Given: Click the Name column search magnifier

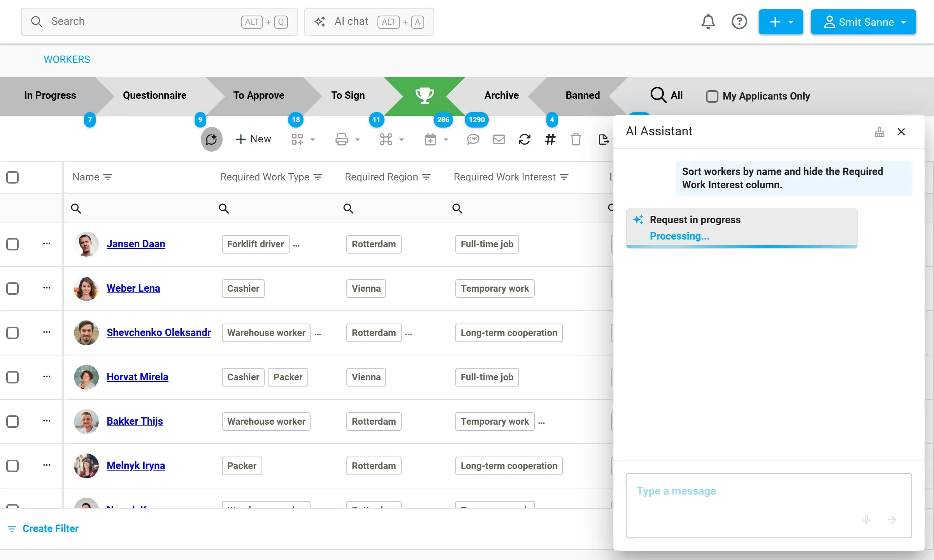Looking at the screenshot, I should tap(76, 208).
